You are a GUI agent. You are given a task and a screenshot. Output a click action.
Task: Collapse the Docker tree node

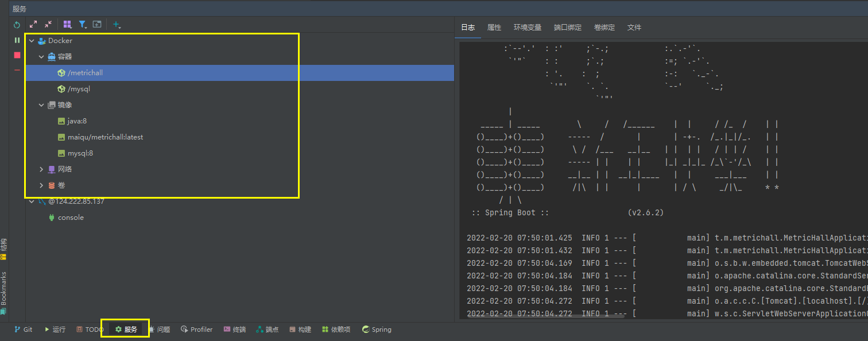coord(32,41)
